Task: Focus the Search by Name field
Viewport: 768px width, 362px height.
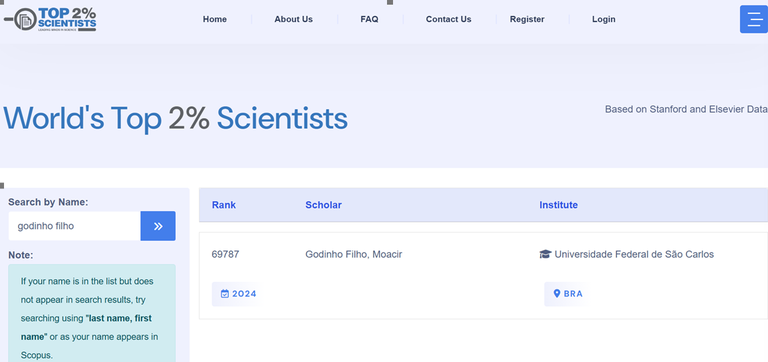Action: [74, 226]
